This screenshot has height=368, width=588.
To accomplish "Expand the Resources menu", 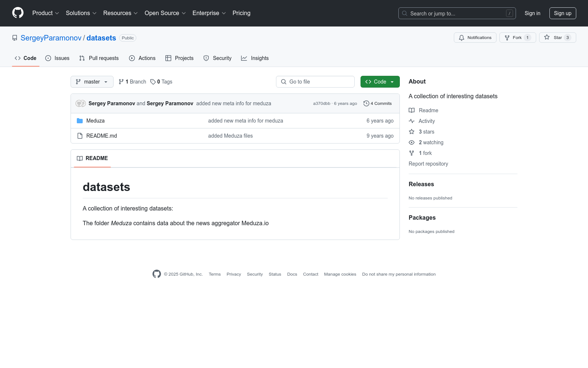I will [121, 13].
